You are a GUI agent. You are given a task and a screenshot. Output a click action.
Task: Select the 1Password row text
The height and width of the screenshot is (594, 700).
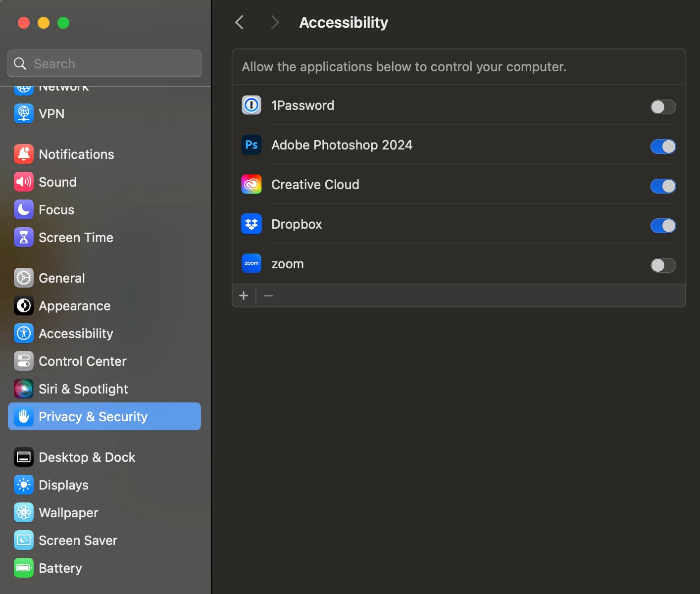[x=302, y=105]
